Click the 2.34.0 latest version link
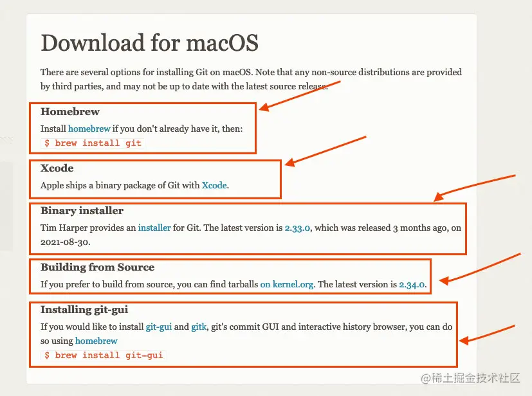 (x=412, y=284)
